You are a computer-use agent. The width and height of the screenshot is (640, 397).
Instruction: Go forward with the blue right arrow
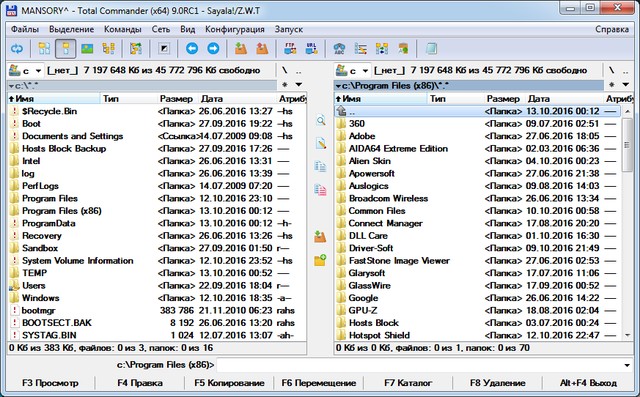point(213,49)
